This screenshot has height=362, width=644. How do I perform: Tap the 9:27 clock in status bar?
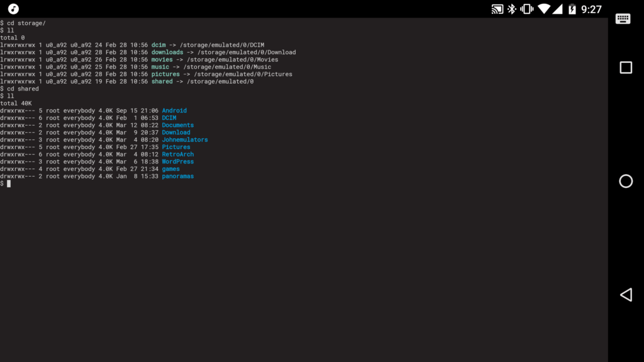point(591,9)
